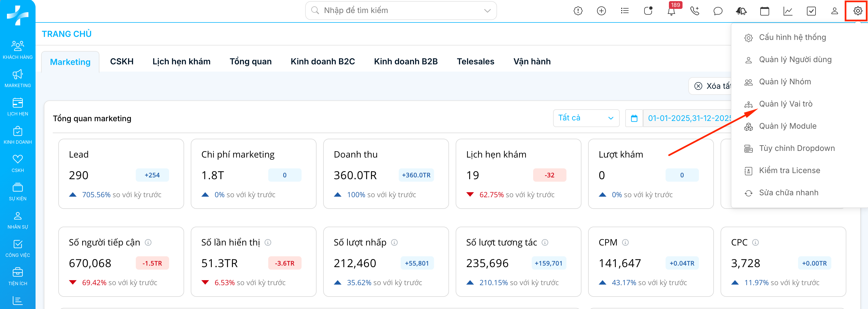Image resolution: width=868 pixels, height=309 pixels.
Task: Click the phone call icon in toolbar
Action: (694, 11)
